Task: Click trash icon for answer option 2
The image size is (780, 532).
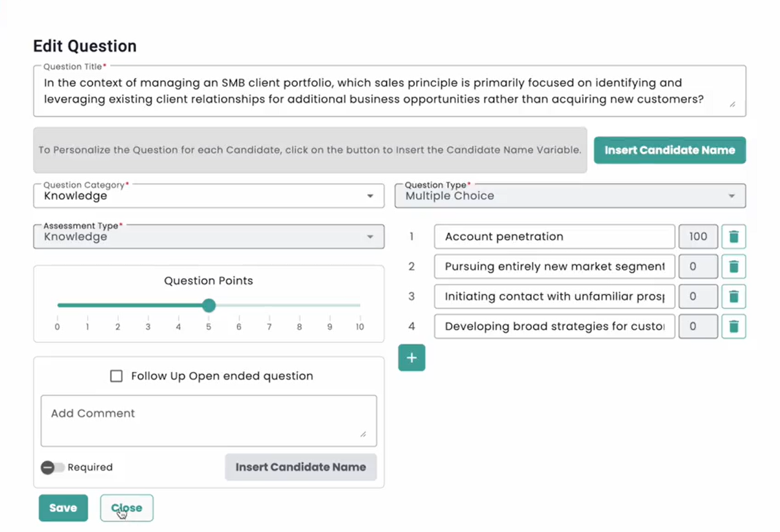Action: pyautogui.click(x=733, y=266)
